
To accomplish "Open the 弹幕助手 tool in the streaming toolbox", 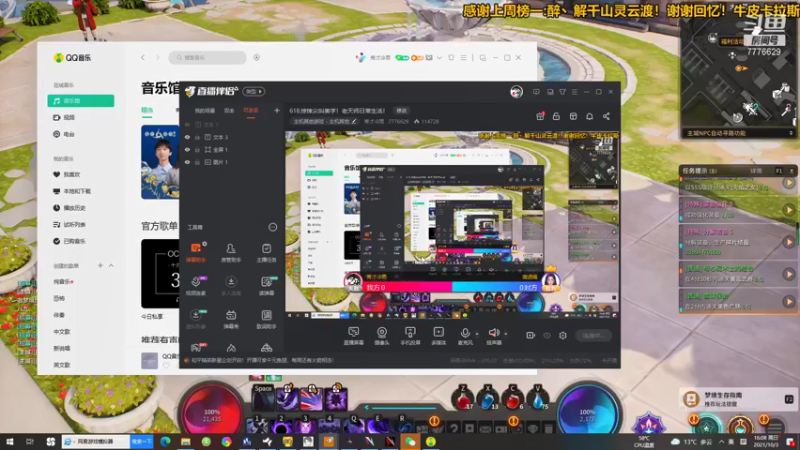I will click(196, 252).
